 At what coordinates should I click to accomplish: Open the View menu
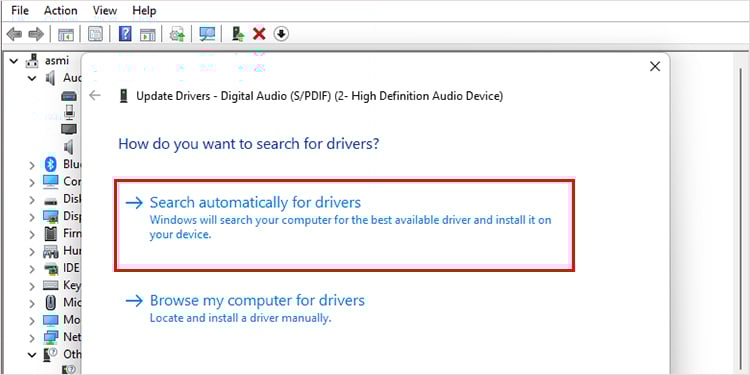105,10
